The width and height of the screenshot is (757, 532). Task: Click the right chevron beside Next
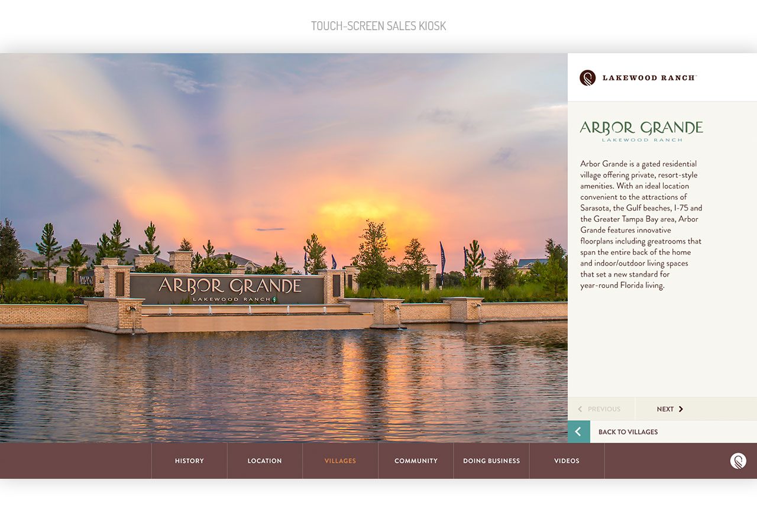[681, 409]
